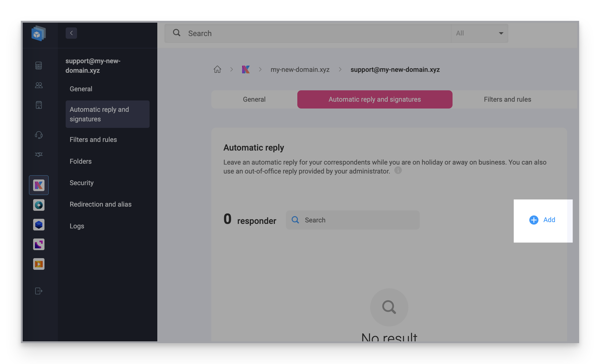Navigate to home breadcrumb icon
This screenshot has width=600, height=364.
pyautogui.click(x=218, y=69)
